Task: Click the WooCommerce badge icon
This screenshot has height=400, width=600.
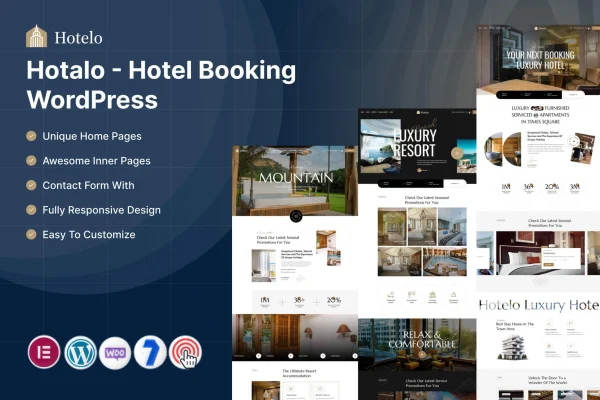Action: (115, 353)
